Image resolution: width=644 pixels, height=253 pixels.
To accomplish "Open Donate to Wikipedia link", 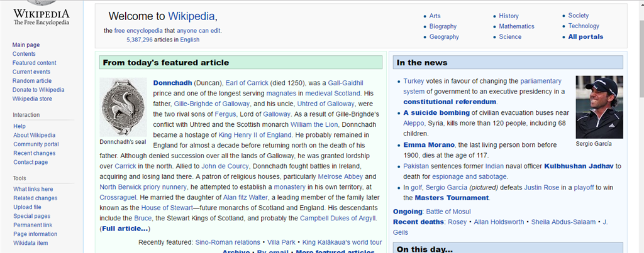I will [x=38, y=90].
